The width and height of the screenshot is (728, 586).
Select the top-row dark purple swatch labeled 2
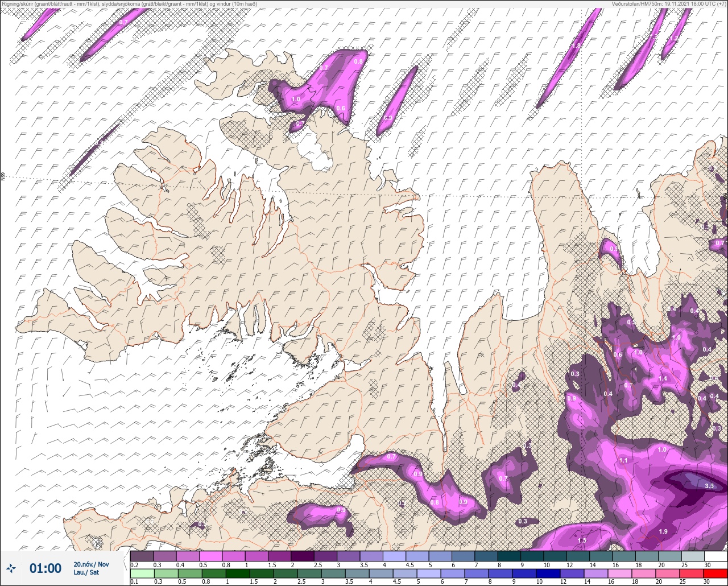tap(303, 556)
